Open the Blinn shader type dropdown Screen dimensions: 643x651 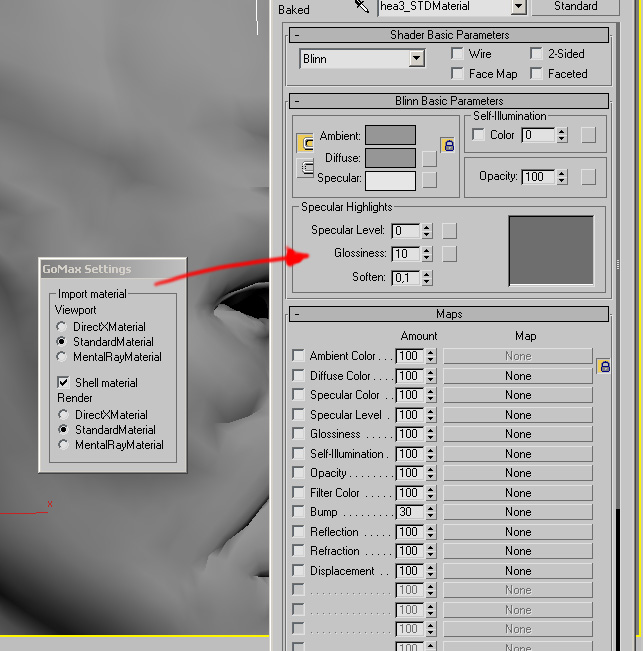click(x=416, y=59)
